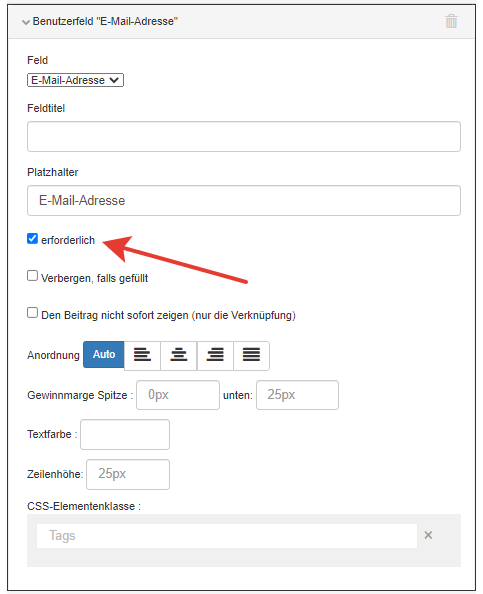This screenshot has width=483, height=594.
Task: Click the Tags CSS class input
Action: 227,536
